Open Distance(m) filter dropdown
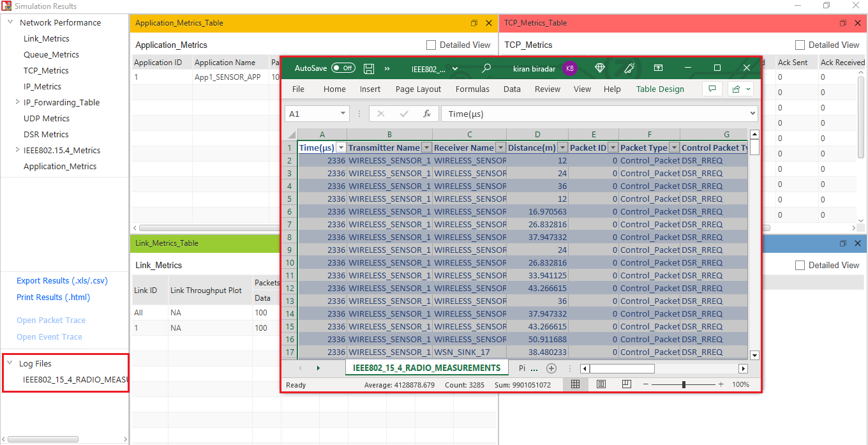868x445 pixels. pos(562,147)
